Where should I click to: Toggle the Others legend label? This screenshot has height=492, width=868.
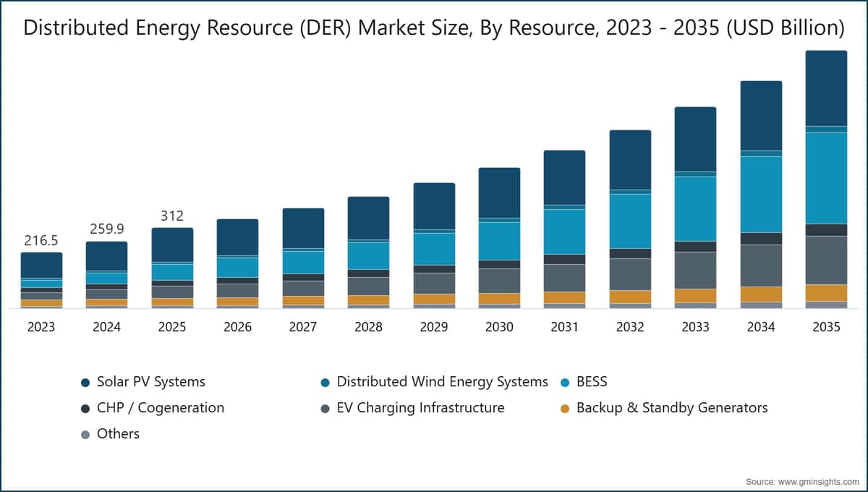tap(118, 433)
